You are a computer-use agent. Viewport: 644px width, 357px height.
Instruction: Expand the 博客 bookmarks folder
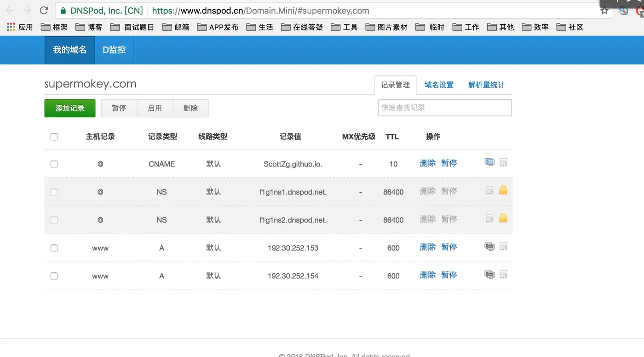coord(89,27)
